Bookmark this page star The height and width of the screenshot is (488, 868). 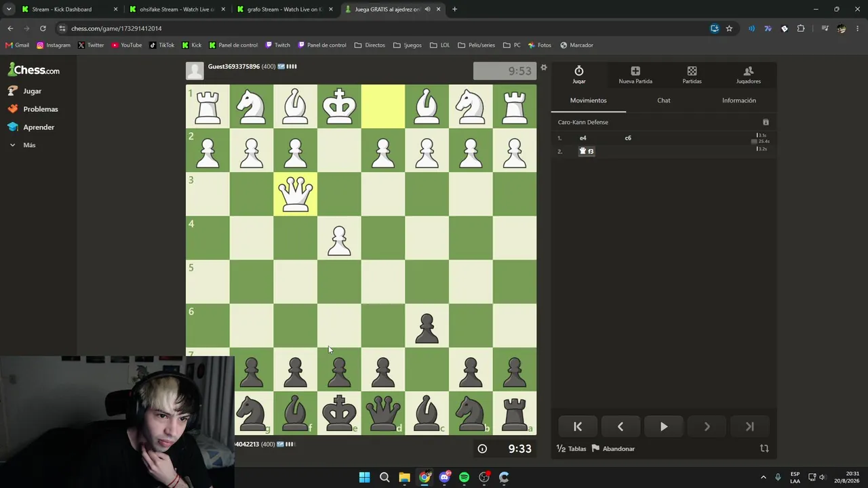point(729,28)
